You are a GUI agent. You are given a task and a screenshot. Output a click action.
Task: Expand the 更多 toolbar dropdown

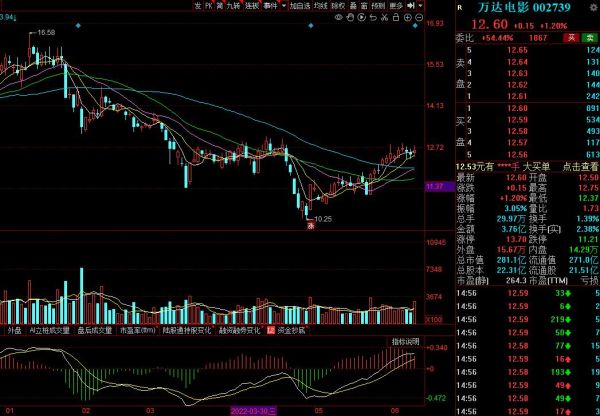click(x=397, y=5)
